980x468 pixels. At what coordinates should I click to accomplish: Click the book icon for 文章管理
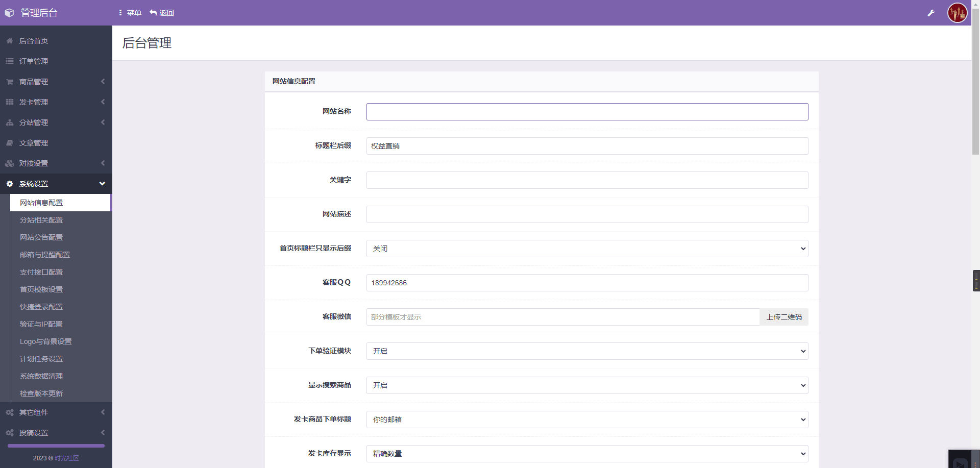[9, 143]
